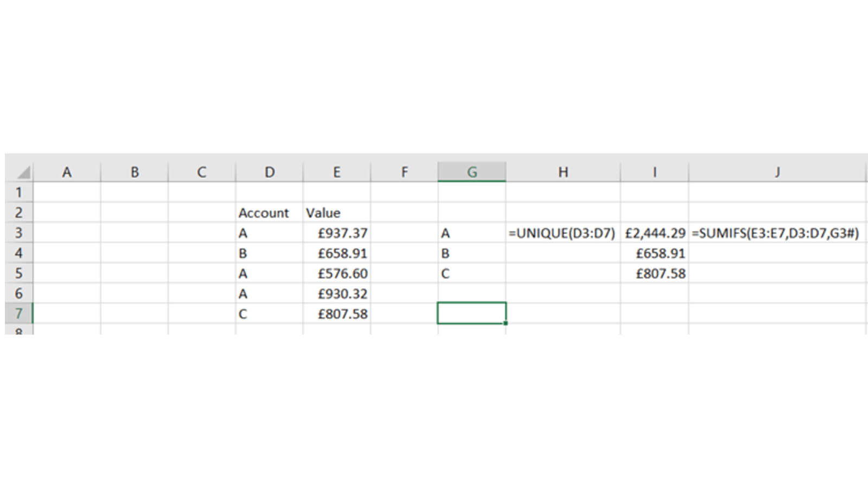Click the cell containing £937.37
Screen dimensions: 868x488
pyautogui.click(x=336, y=233)
